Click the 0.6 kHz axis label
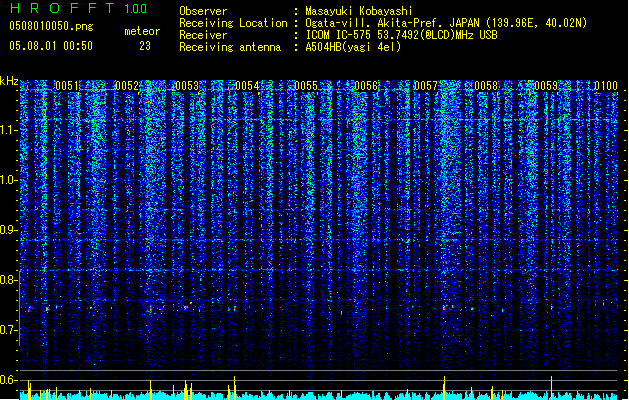Viewport: 629px width, 400px height. [9, 380]
